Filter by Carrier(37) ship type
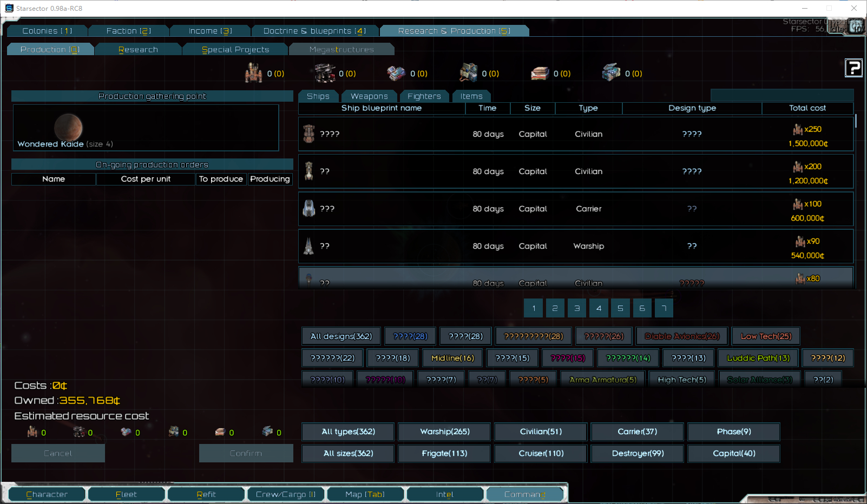The image size is (867, 504). 637,432
